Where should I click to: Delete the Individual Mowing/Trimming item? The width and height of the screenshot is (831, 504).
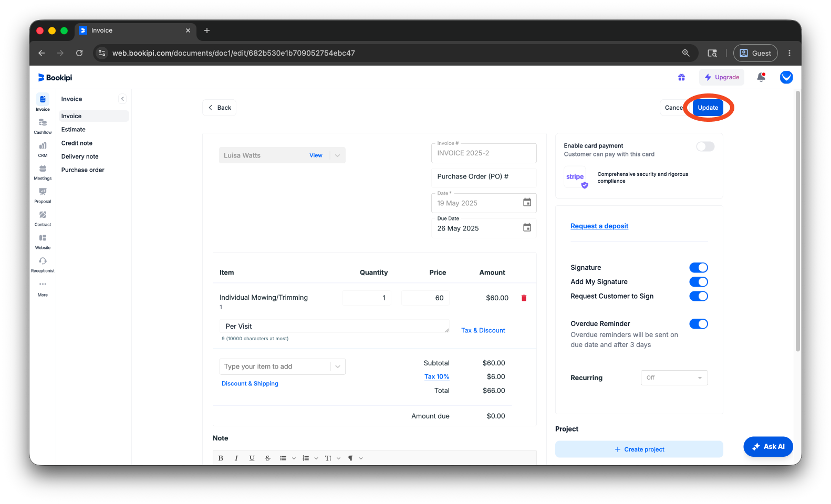pos(524,298)
